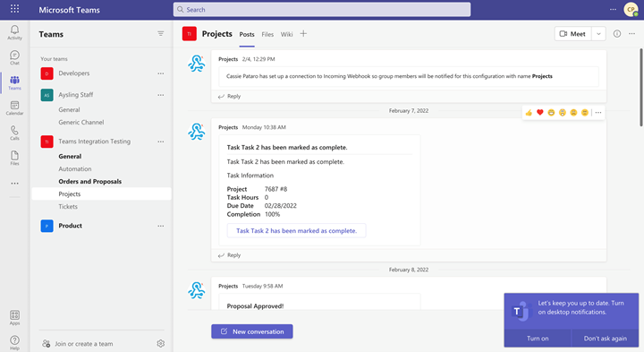
Task: Switch to the Posts tab
Action: click(247, 35)
